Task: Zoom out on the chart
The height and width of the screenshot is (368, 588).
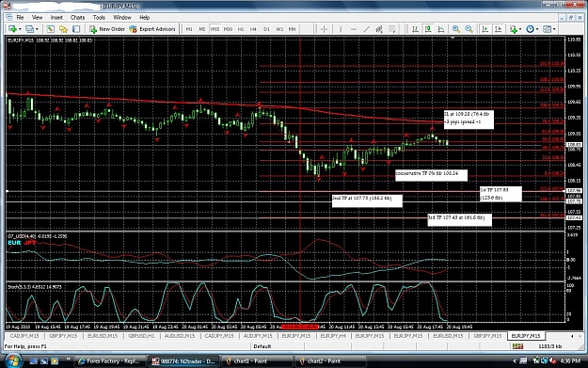Action: pyautogui.click(x=469, y=29)
